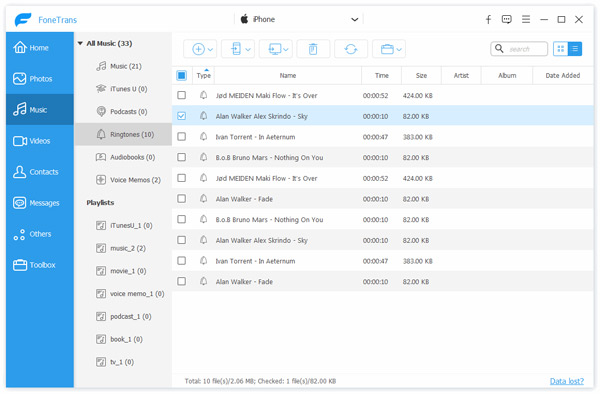
Task: Open the iPhone device selector dropdown
Action: [x=299, y=19]
